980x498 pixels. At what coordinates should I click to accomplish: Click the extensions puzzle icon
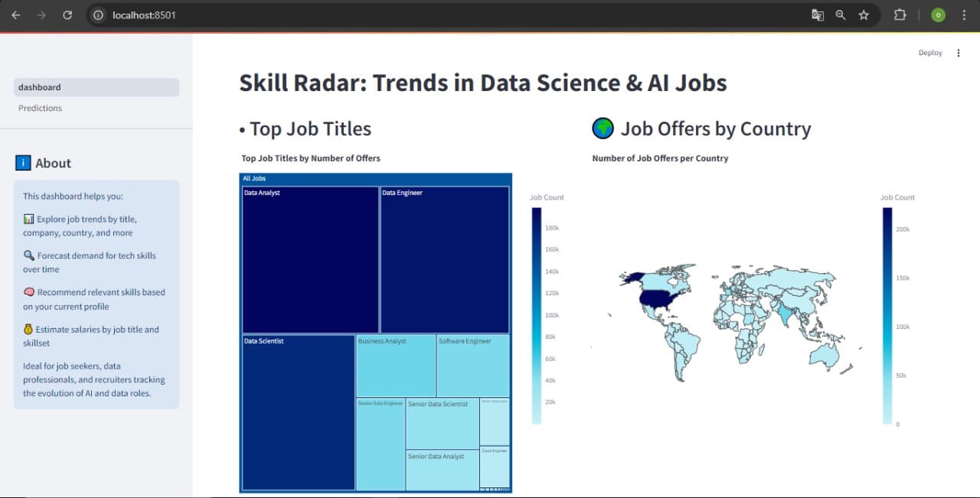[x=900, y=15]
